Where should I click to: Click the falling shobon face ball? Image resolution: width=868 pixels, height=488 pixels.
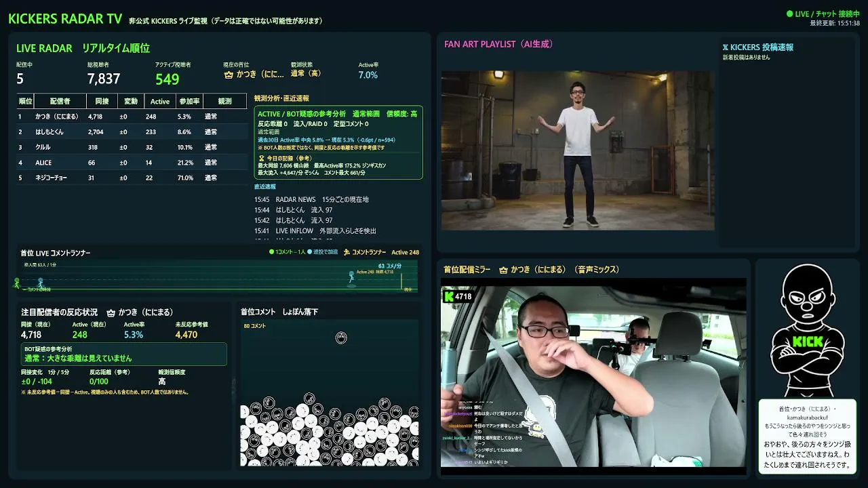click(341, 338)
